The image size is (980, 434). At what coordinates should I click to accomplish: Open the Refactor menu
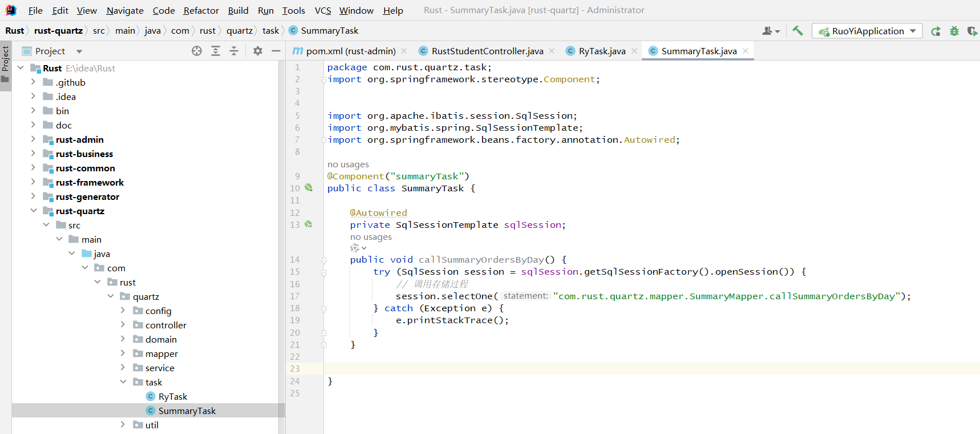pos(201,10)
